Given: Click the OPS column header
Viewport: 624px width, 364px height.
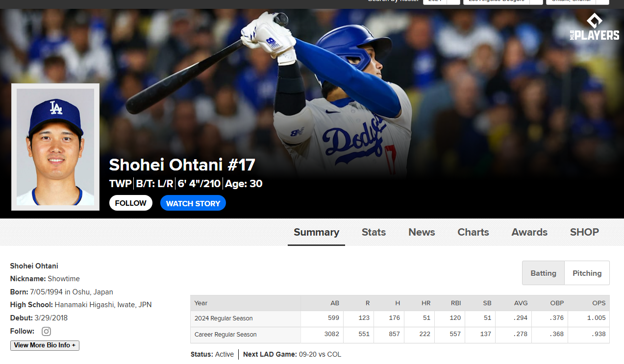Looking at the screenshot, I should (599, 303).
